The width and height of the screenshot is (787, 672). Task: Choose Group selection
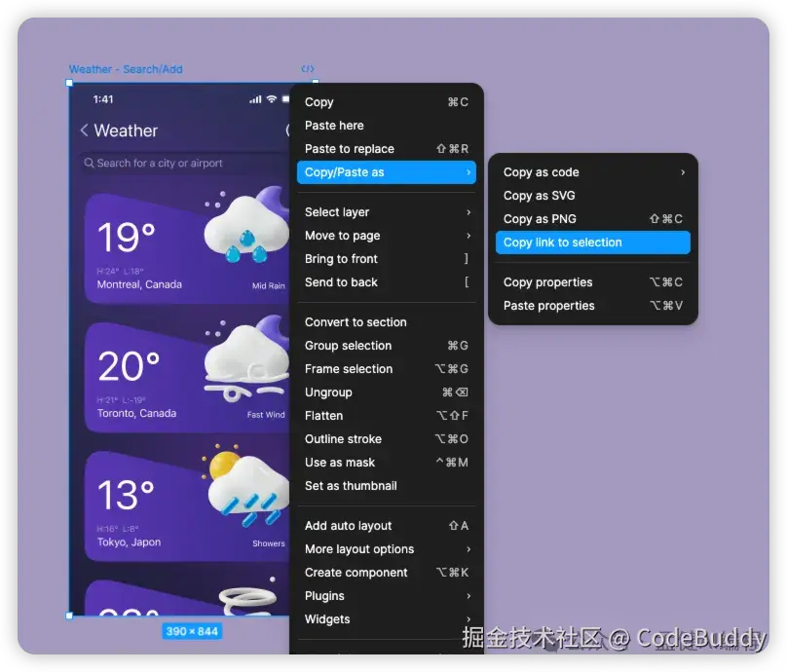click(386, 346)
